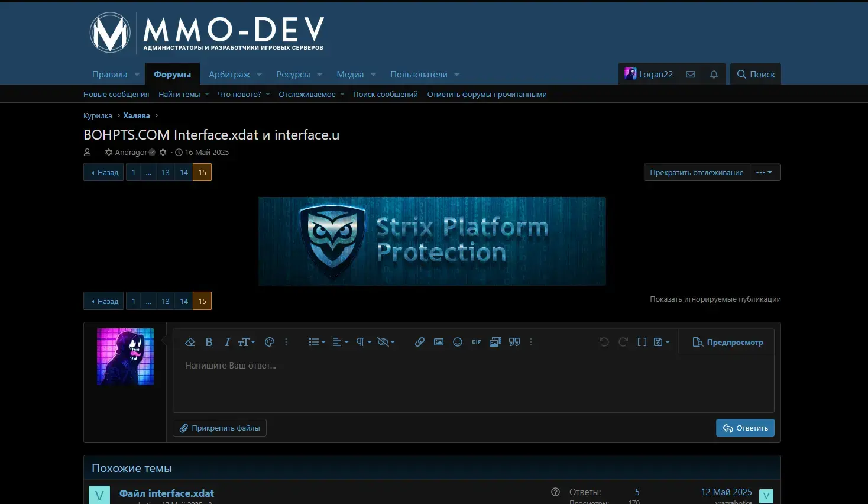Open the alerts bell icon
Screen dimensions: 868x504
[x=714, y=75]
